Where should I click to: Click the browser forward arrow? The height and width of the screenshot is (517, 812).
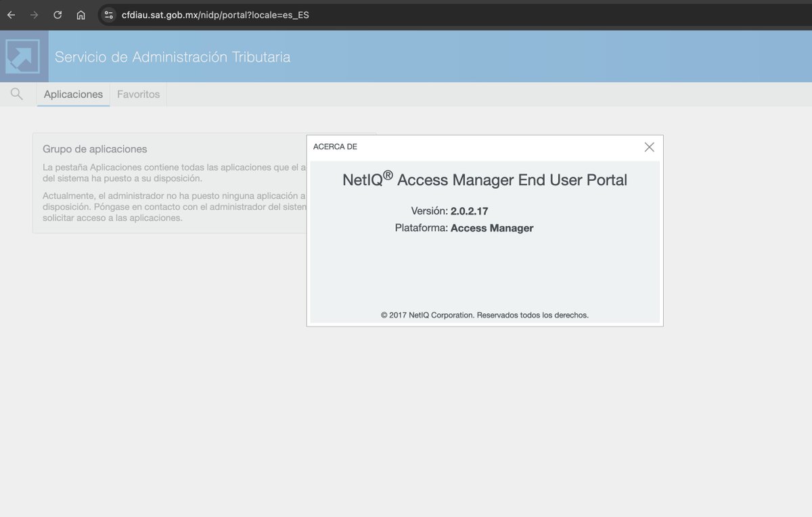point(35,15)
